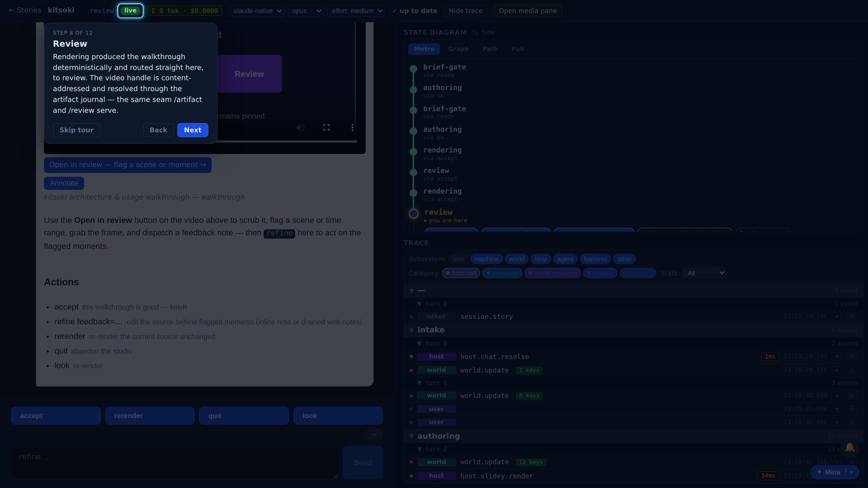Open the video fullscreen
The image size is (868, 488).
point(327,127)
